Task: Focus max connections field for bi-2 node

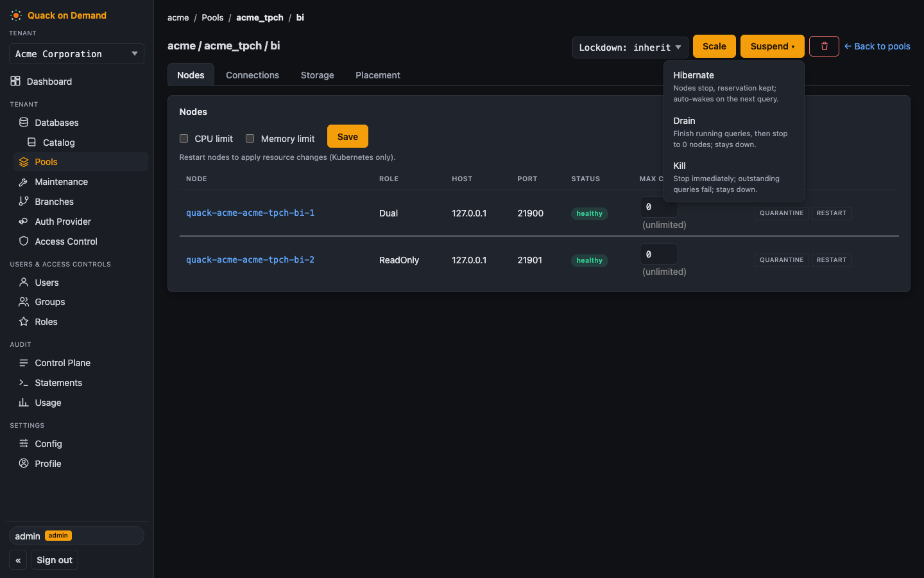Action: (659, 254)
